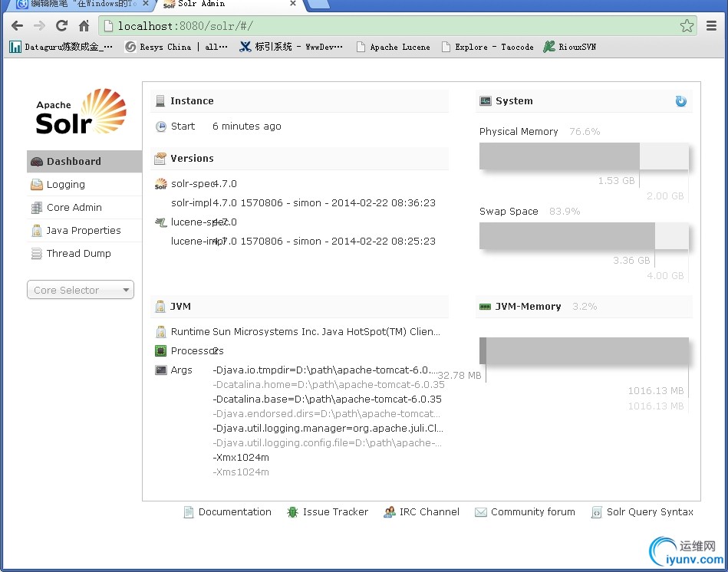Screen dimensions: 728x572
Task: Open the Dataguru bookmark
Action: [61, 47]
